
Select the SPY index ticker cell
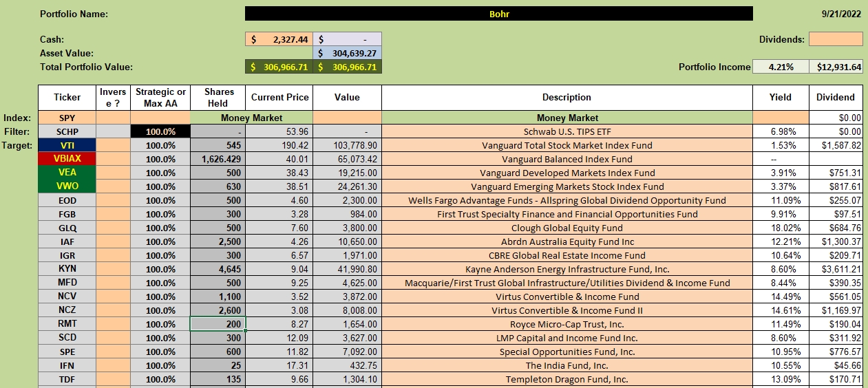pyautogui.click(x=67, y=118)
